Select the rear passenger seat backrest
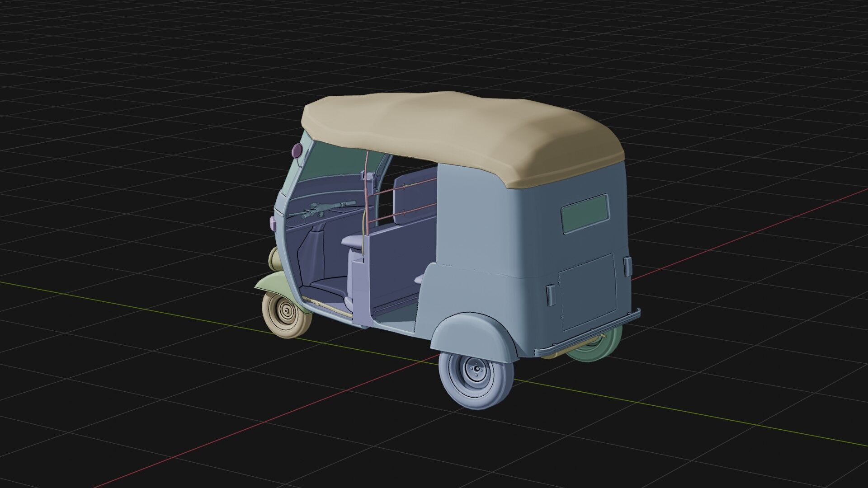 [x=415, y=195]
